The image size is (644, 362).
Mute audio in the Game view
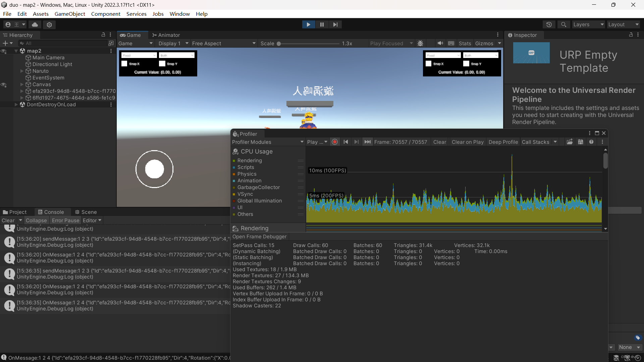(440, 43)
